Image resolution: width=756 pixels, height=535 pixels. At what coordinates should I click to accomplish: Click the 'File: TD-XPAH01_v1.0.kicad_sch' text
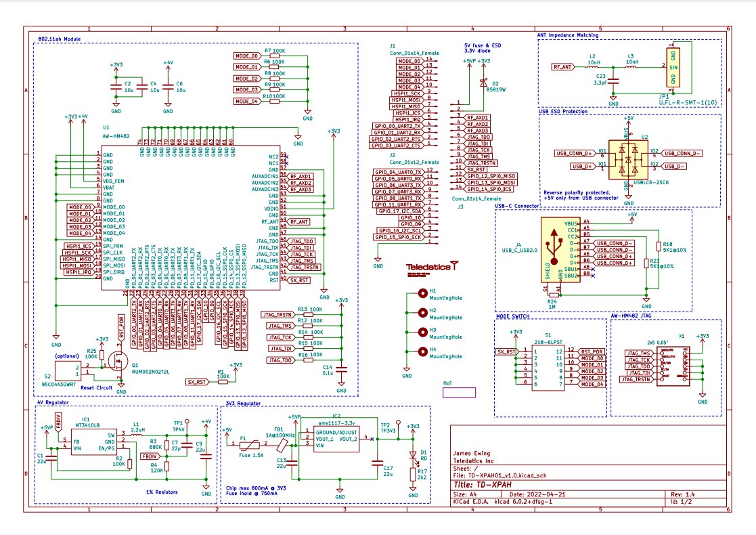coord(500,475)
